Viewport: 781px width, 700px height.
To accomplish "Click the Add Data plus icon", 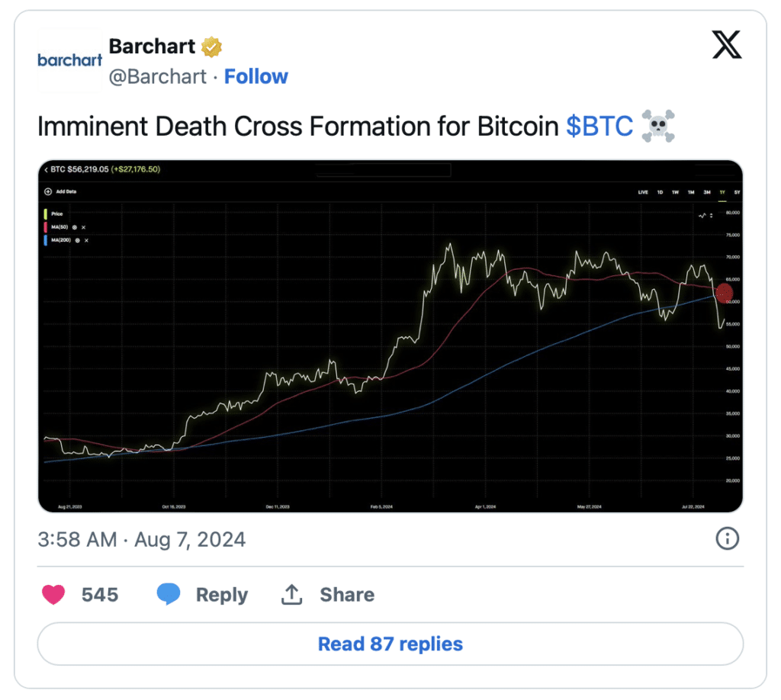I will pyautogui.click(x=48, y=191).
